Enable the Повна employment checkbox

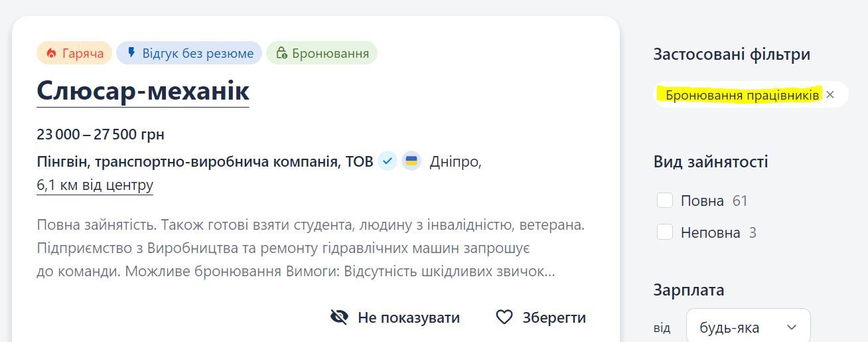(665, 201)
